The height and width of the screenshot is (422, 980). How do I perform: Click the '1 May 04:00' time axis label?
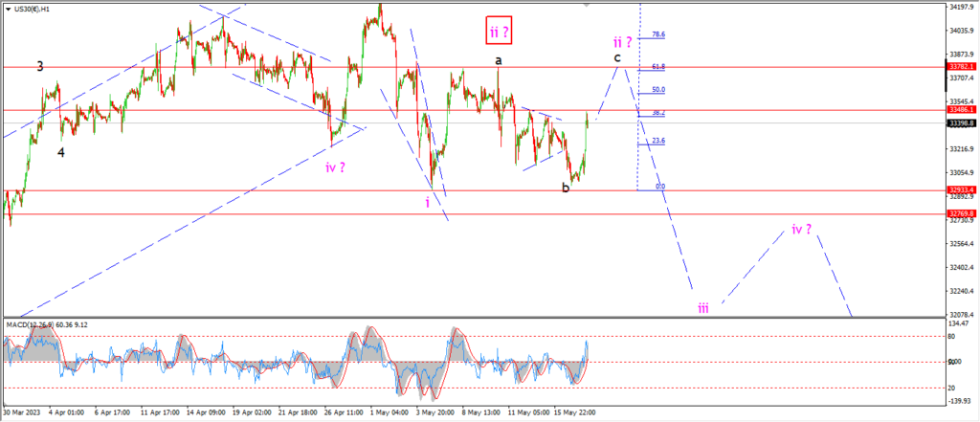(390, 412)
